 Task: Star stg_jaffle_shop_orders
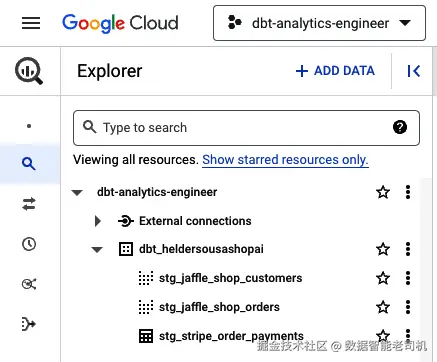coord(383,307)
